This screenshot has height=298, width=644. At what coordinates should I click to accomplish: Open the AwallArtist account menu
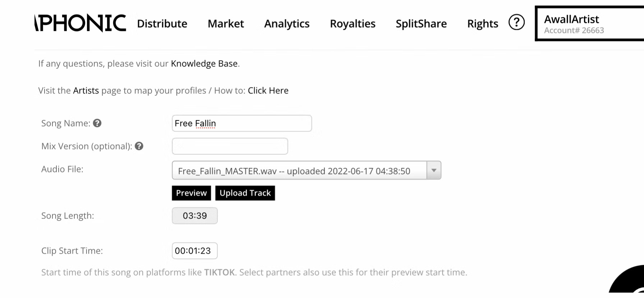tap(589, 24)
